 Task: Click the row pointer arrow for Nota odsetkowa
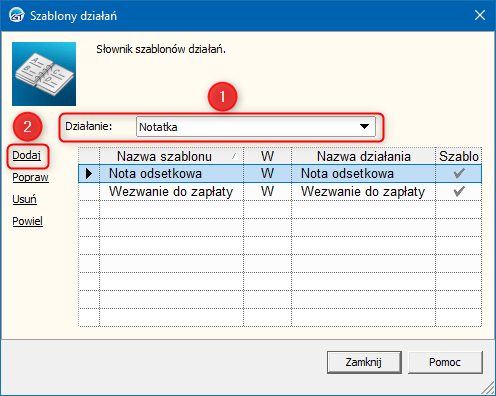pyautogui.click(x=89, y=173)
